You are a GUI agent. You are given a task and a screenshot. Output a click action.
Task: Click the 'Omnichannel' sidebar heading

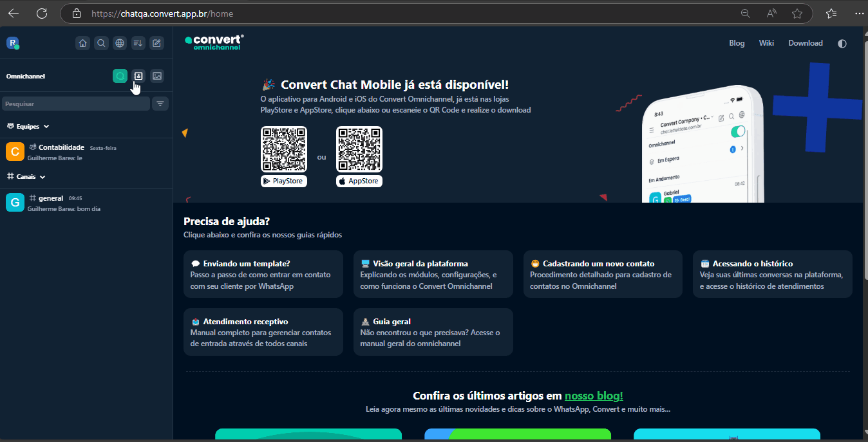click(x=26, y=76)
